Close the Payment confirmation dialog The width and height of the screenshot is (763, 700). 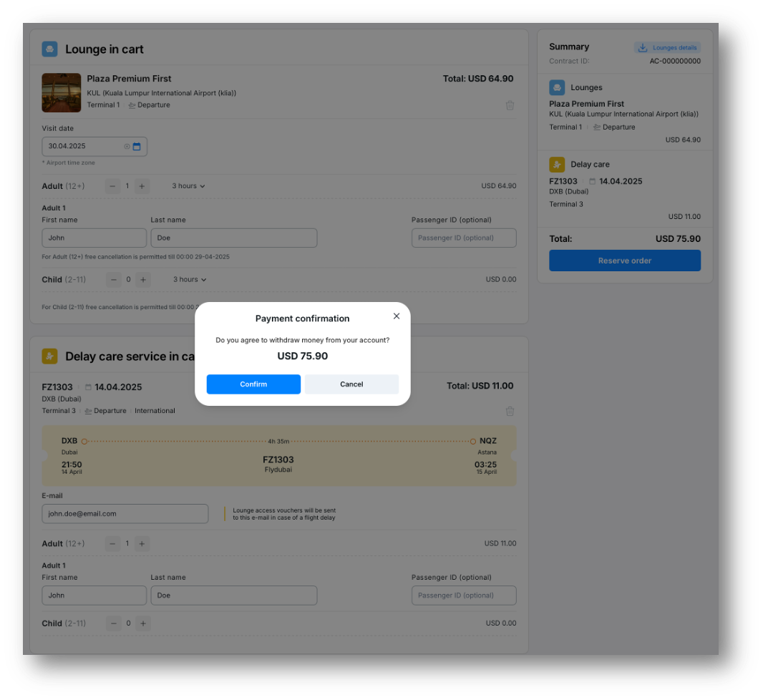click(397, 316)
